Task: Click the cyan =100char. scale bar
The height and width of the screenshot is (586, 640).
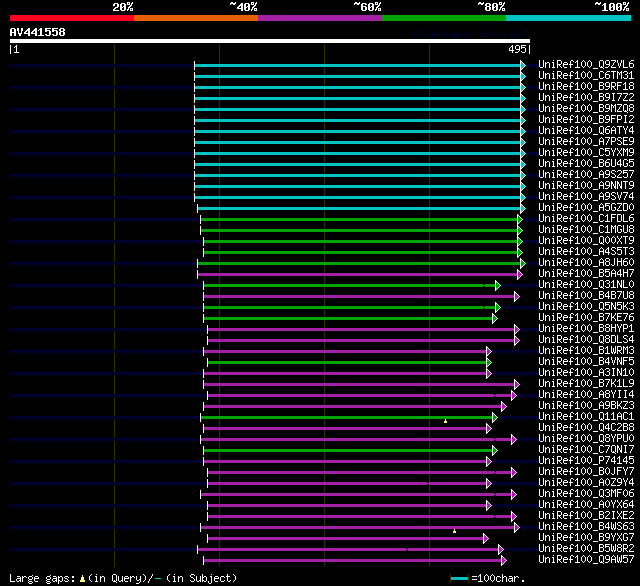Action: point(459,579)
